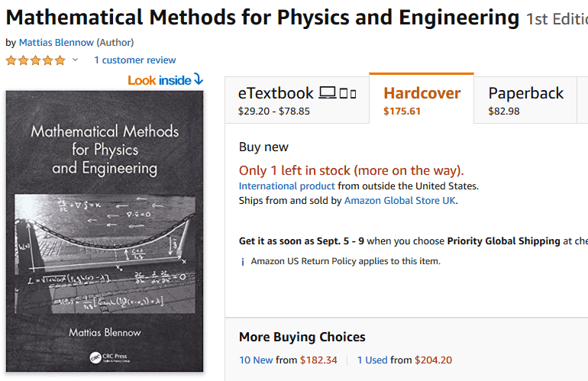Open the 1 customer review link
The height and width of the screenshot is (381, 588).
[134, 60]
